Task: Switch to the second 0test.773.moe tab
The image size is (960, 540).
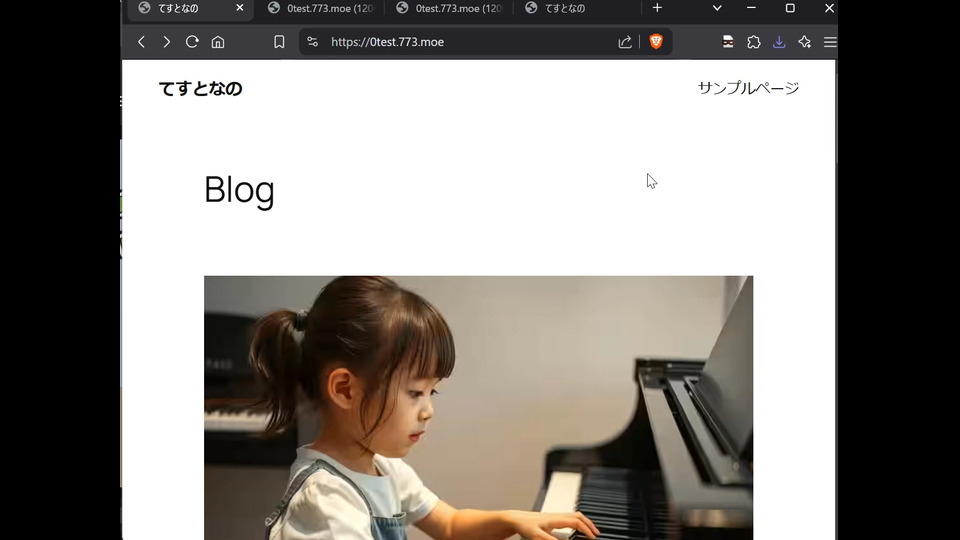Action: point(448,8)
